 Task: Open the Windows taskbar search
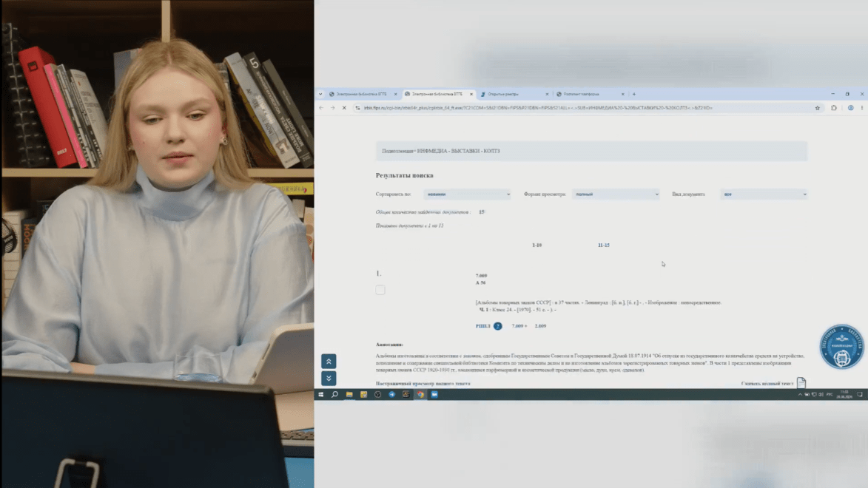pyautogui.click(x=335, y=395)
